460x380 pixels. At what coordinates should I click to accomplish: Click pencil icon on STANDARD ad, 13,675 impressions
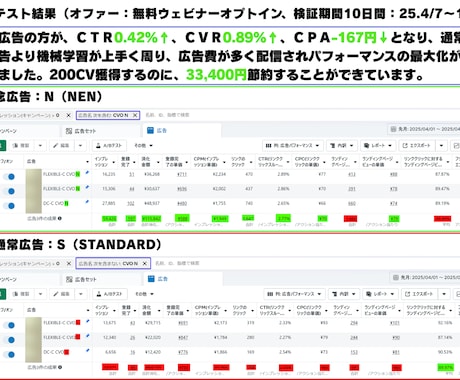coord(87,321)
